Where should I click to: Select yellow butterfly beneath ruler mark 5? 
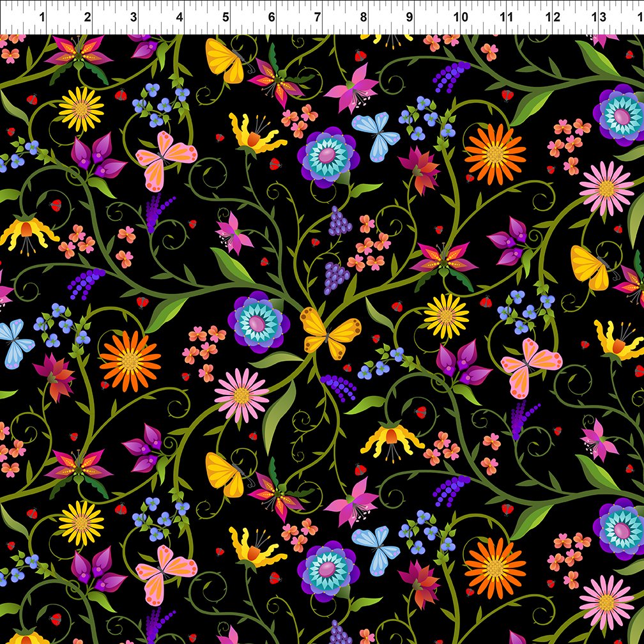[x=225, y=61]
